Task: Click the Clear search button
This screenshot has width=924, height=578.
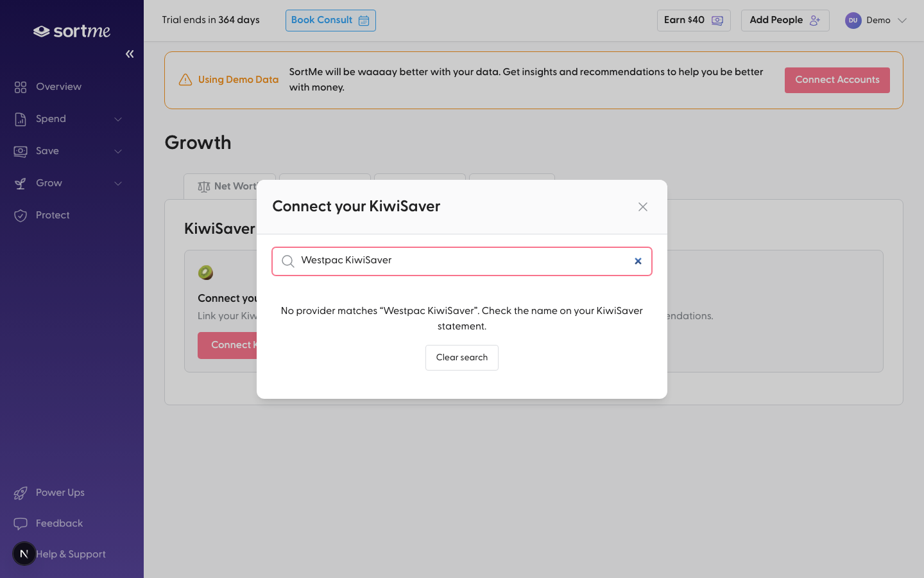Action: (x=462, y=358)
